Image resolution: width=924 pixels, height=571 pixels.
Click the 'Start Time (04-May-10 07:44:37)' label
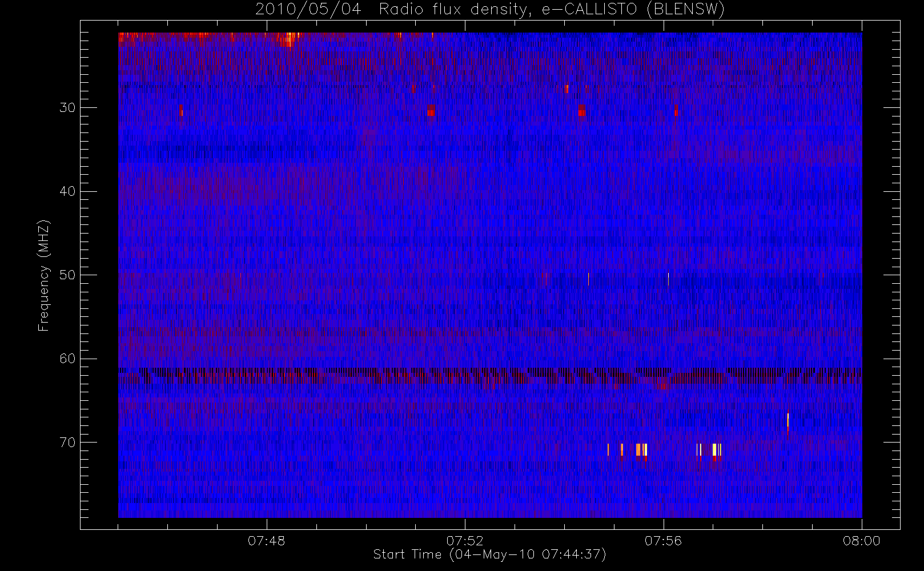coord(489,554)
